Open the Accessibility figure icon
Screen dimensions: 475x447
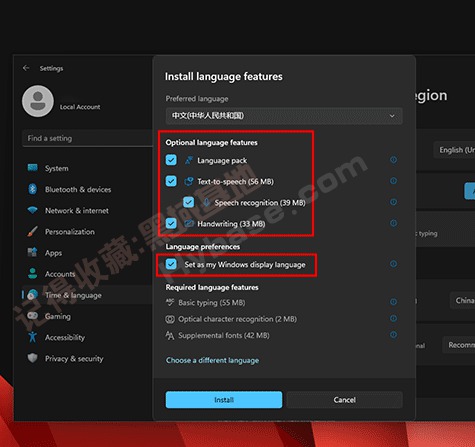pos(32,337)
